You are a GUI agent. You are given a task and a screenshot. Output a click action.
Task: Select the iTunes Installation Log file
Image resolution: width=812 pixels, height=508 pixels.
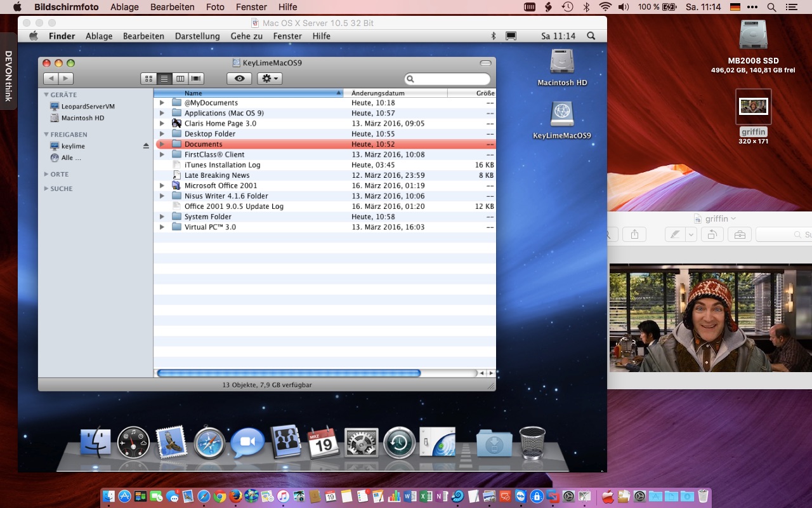(x=325, y=165)
